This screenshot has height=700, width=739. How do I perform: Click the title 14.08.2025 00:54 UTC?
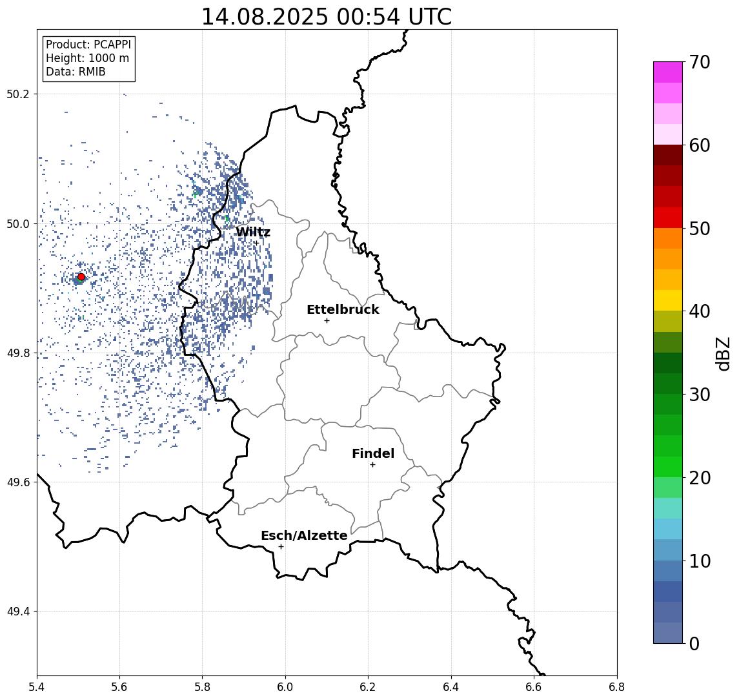click(327, 17)
